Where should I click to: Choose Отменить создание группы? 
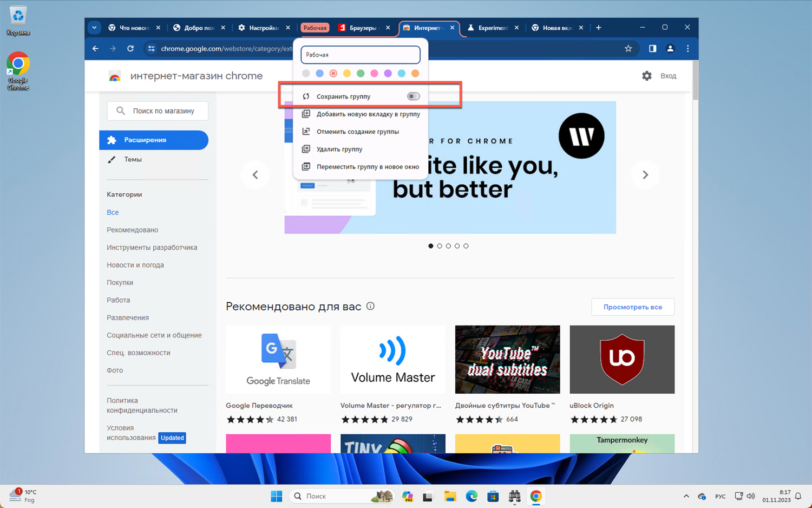pos(361,132)
